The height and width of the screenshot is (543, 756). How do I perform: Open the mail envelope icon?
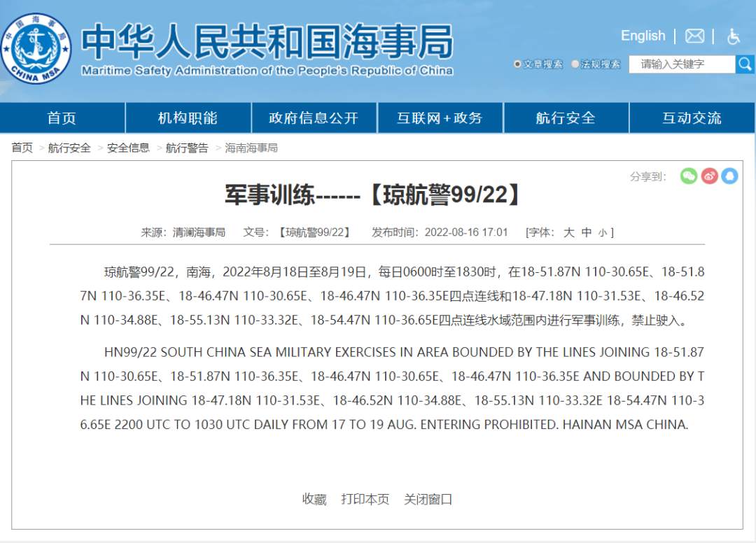click(x=695, y=36)
